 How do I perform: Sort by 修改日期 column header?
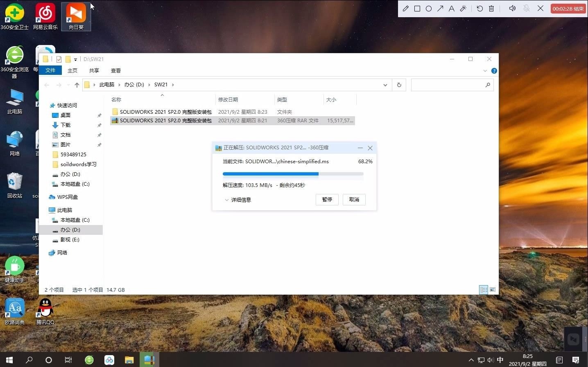(228, 99)
